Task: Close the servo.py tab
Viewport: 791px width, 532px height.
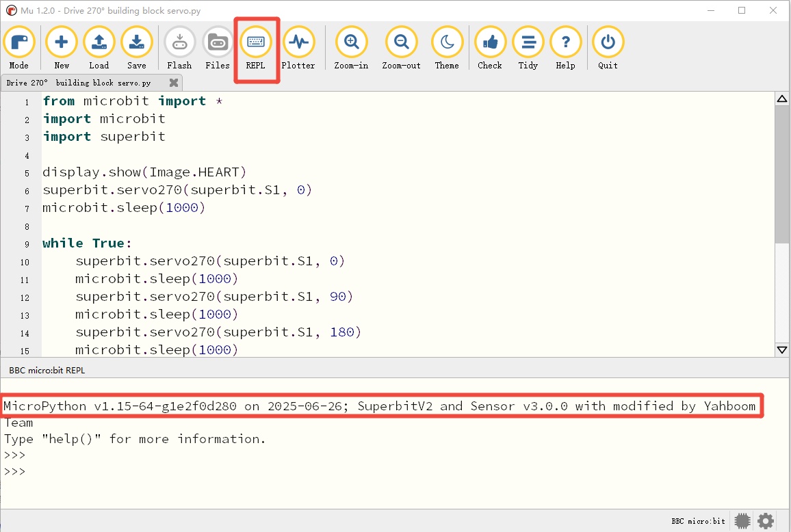Action: tap(174, 83)
